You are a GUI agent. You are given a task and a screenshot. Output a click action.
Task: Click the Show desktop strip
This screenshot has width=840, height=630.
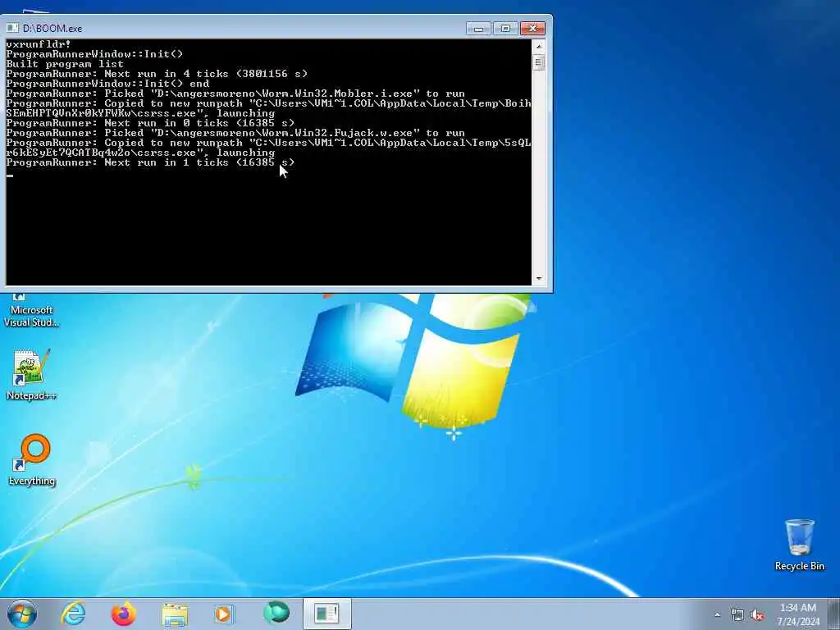tap(834, 614)
